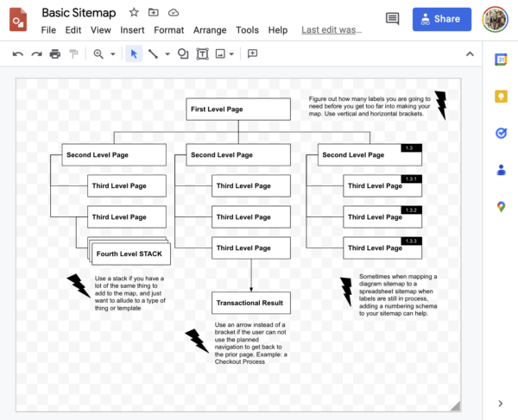518x420 pixels.
Task: Click the Undo arrow
Action: click(x=18, y=53)
